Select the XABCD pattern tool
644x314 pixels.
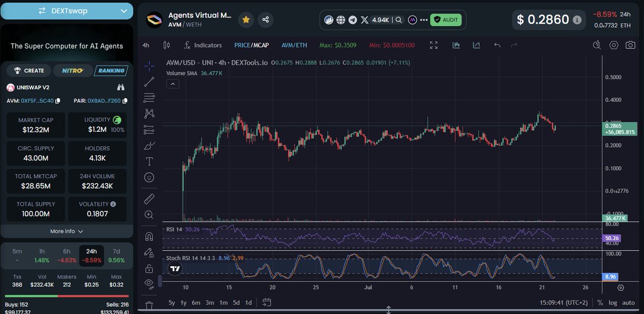pos(149,114)
